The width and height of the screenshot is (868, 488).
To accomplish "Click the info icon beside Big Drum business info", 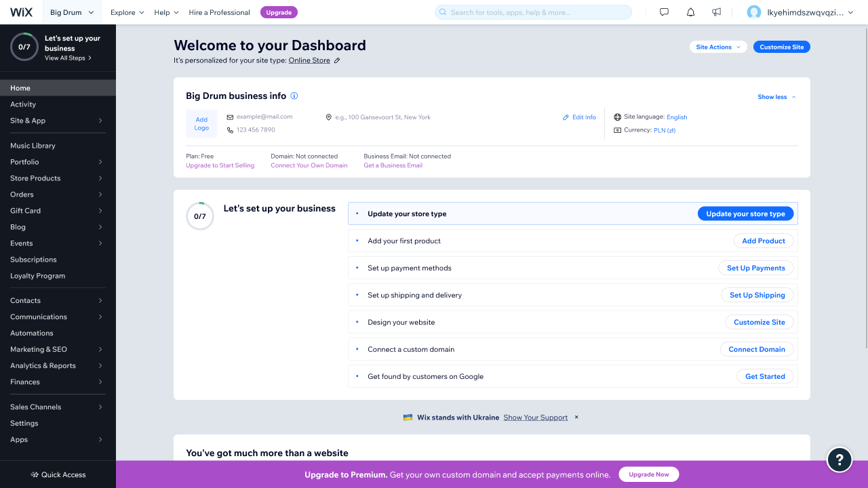I will click(294, 96).
